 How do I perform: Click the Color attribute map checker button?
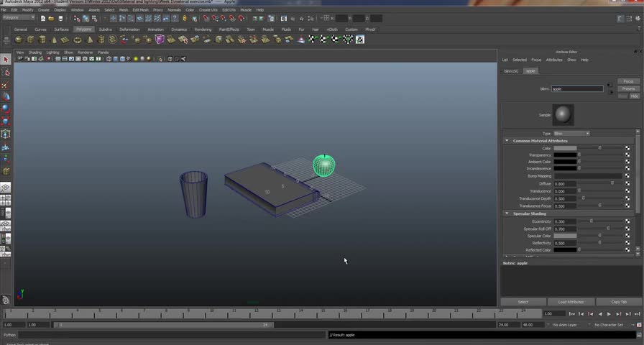coord(627,148)
